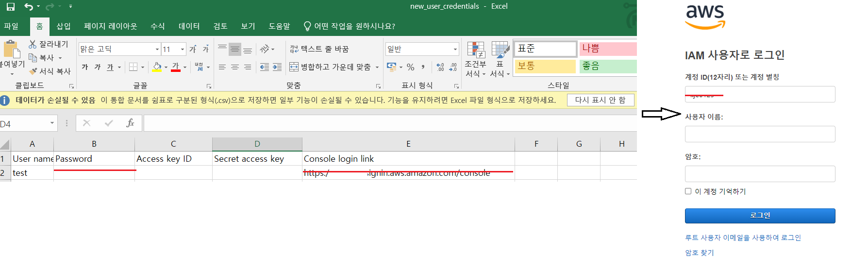Switch to the Review (검토) tab
Image resolution: width=868 pixels, height=272 pixels.
click(x=220, y=26)
